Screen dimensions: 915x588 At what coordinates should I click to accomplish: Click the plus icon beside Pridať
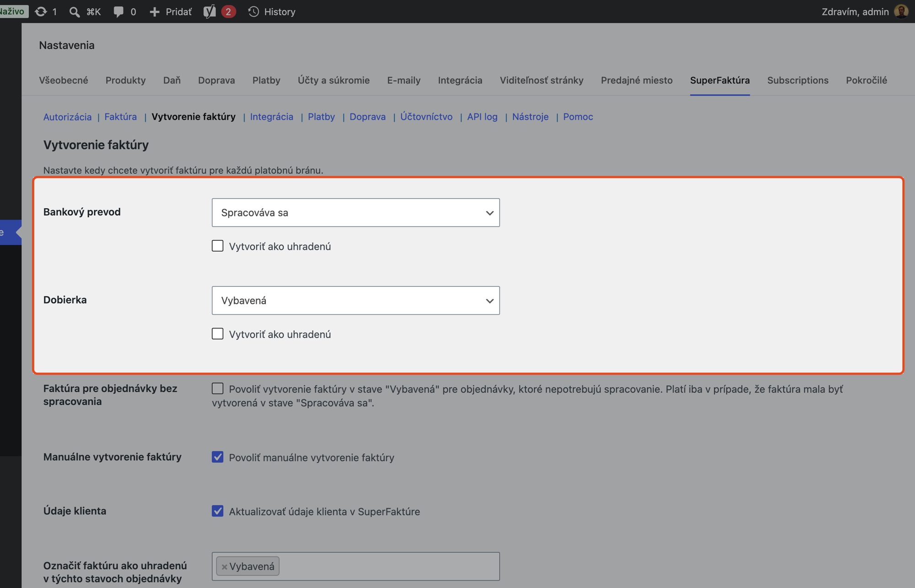click(155, 11)
